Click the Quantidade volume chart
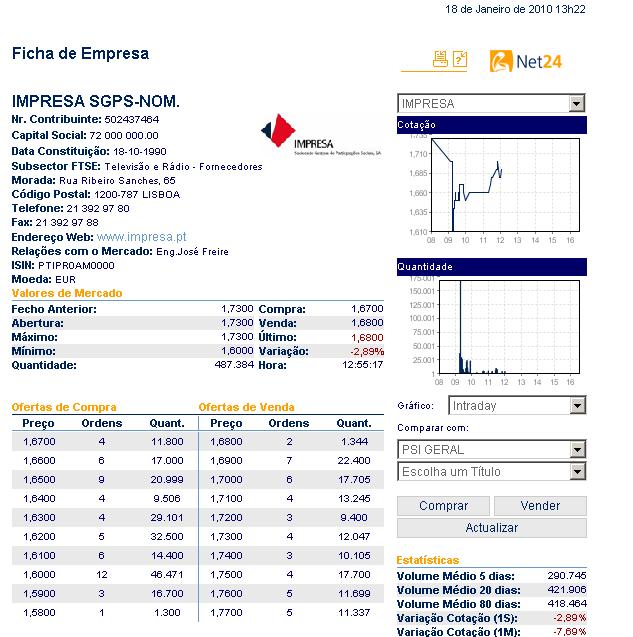The width and height of the screenshot is (633, 637). [509, 327]
